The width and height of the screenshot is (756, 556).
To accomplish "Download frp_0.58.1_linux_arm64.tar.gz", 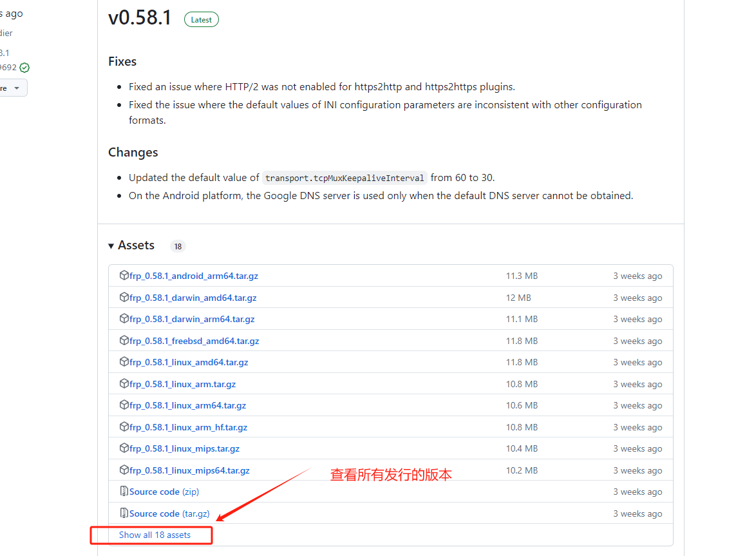I will [x=187, y=405].
